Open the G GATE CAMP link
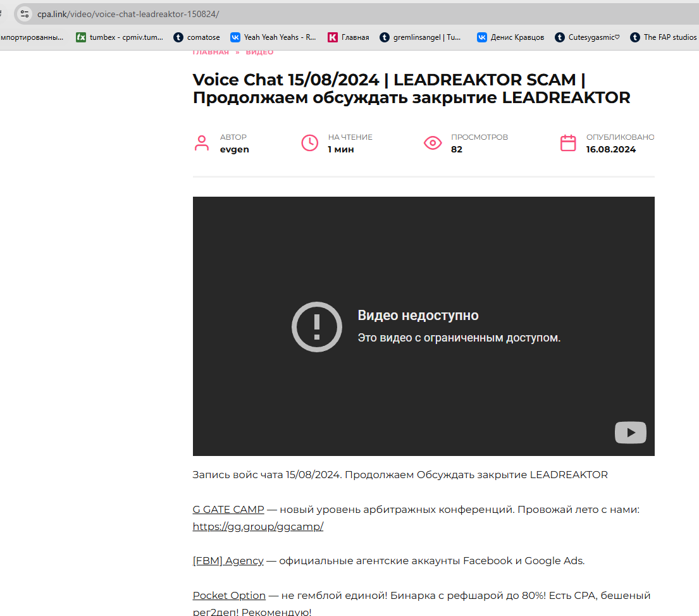 [228, 510]
